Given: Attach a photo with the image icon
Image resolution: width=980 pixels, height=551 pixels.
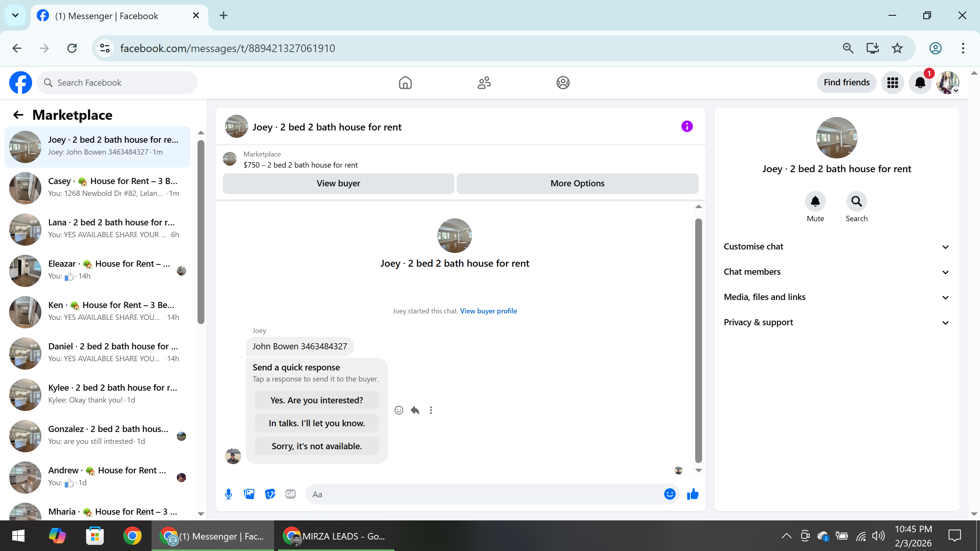Looking at the screenshot, I should [249, 494].
